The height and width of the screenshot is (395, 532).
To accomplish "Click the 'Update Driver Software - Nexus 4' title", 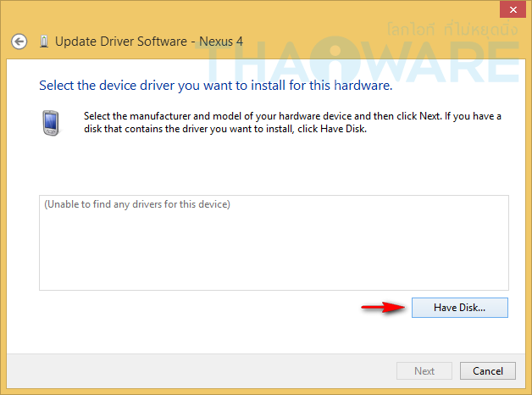I will 140,41.
